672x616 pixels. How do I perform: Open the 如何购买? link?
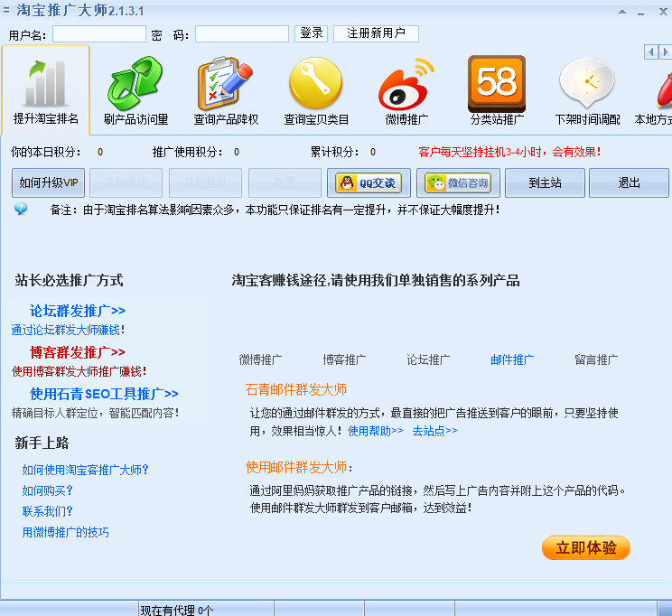pos(48,490)
